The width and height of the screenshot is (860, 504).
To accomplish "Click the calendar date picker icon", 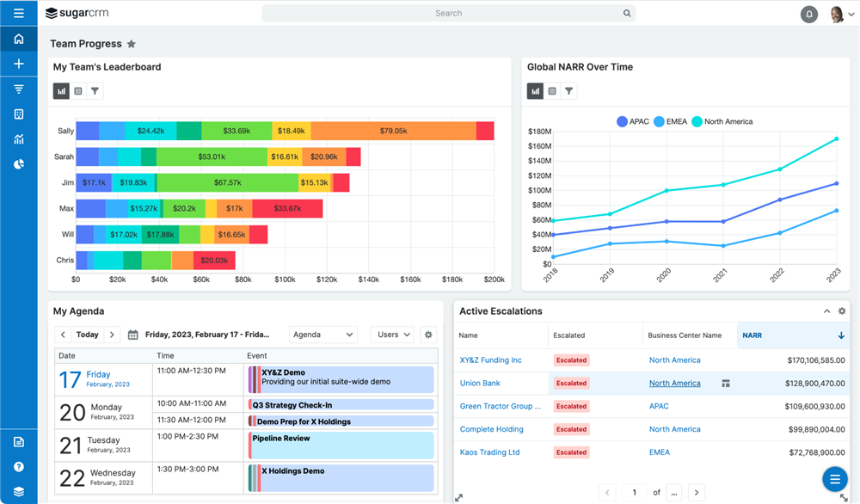I will tap(132, 335).
